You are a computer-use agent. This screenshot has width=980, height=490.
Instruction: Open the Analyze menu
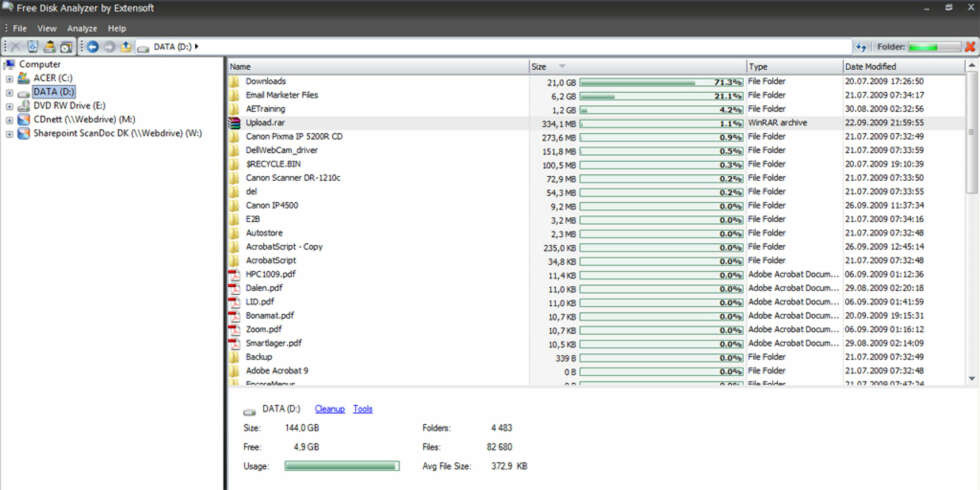(82, 28)
